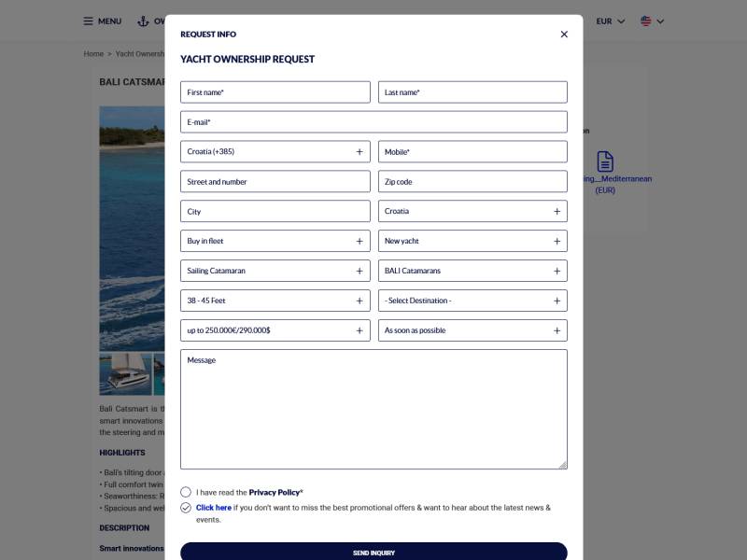The width and height of the screenshot is (747, 560).
Task: Open the Home breadcrumb link
Action: pos(93,54)
